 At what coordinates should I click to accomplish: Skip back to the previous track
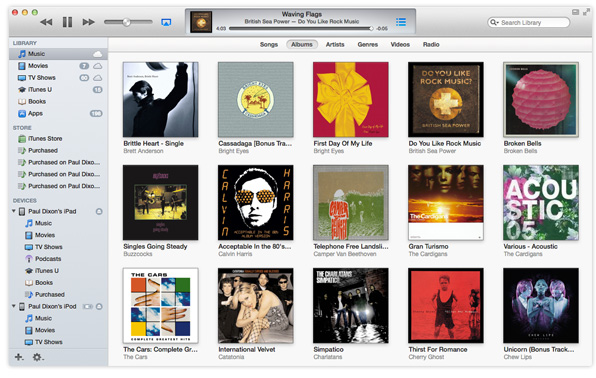coord(46,22)
